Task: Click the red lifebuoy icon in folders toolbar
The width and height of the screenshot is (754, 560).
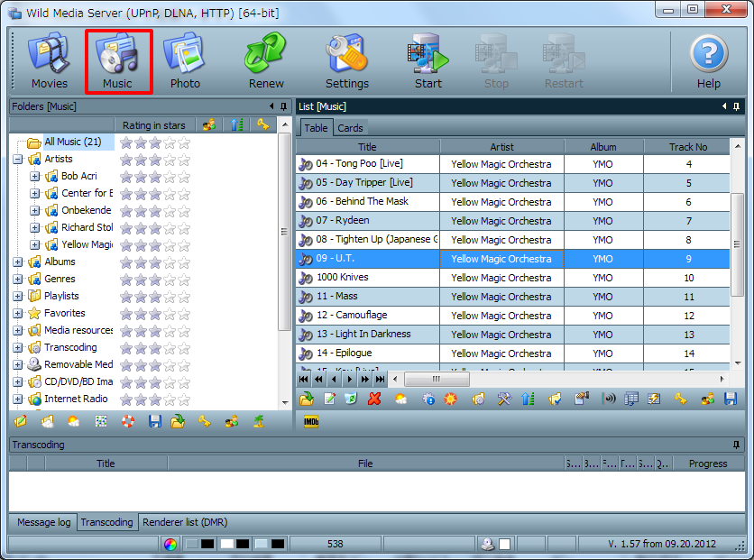Action: pos(128,421)
